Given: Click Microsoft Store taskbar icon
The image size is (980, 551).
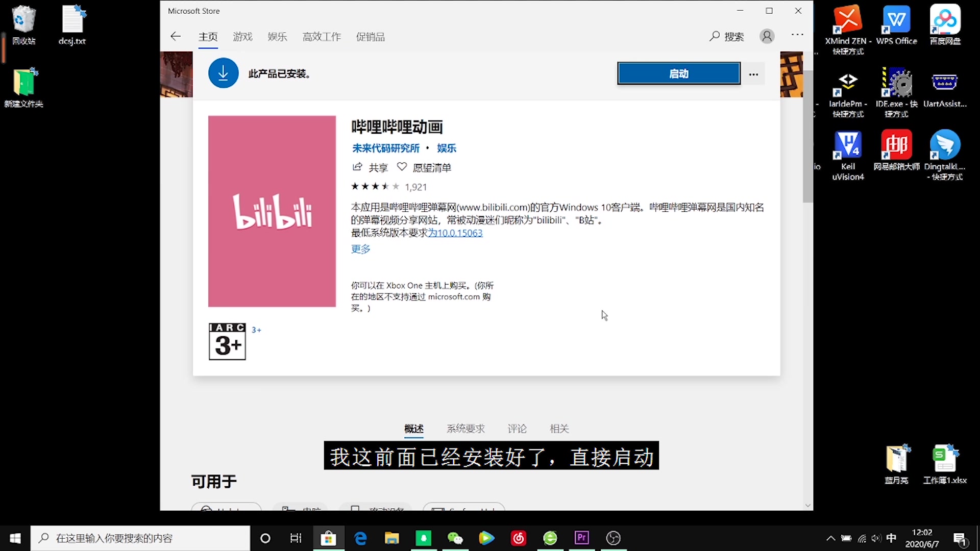Looking at the screenshot, I should tap(328, 538).
